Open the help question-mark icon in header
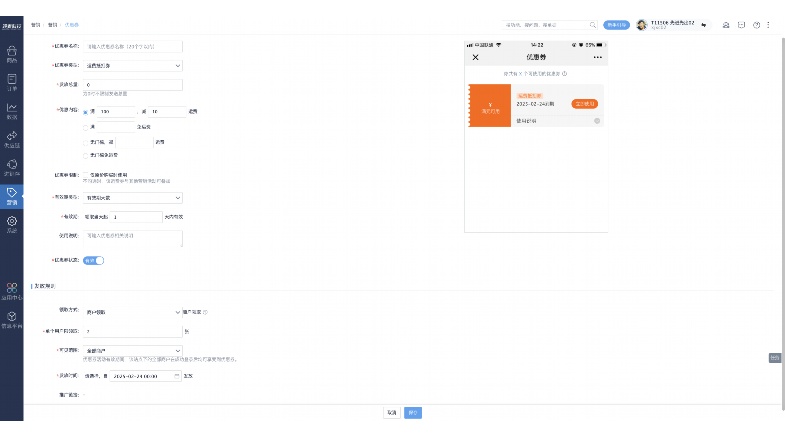 coord(756,25)
